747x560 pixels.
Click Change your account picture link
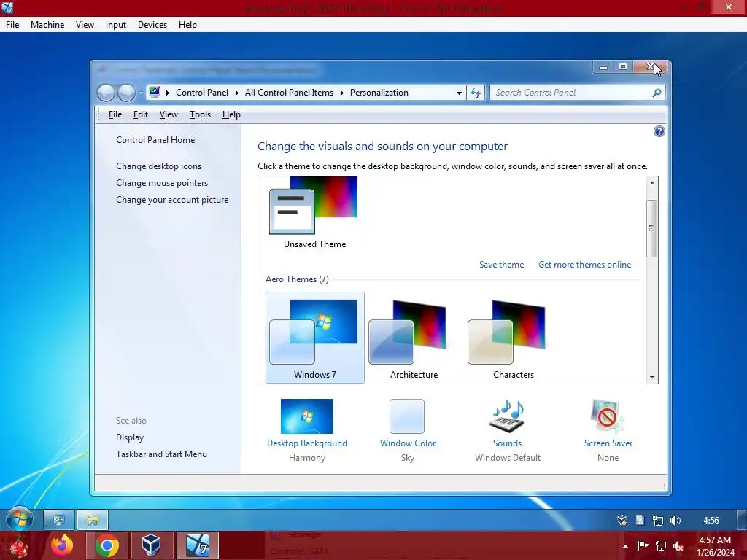(172, 200)
